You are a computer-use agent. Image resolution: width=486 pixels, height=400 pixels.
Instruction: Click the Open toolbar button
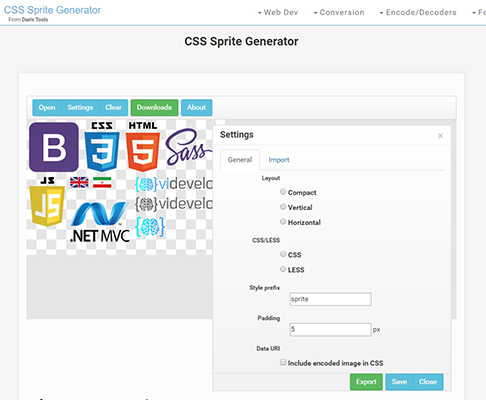coord(47,107)
